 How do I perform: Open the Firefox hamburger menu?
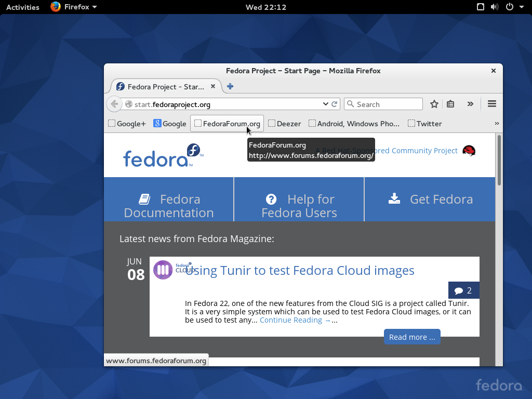pyautogui.click(x=492, y=104)
